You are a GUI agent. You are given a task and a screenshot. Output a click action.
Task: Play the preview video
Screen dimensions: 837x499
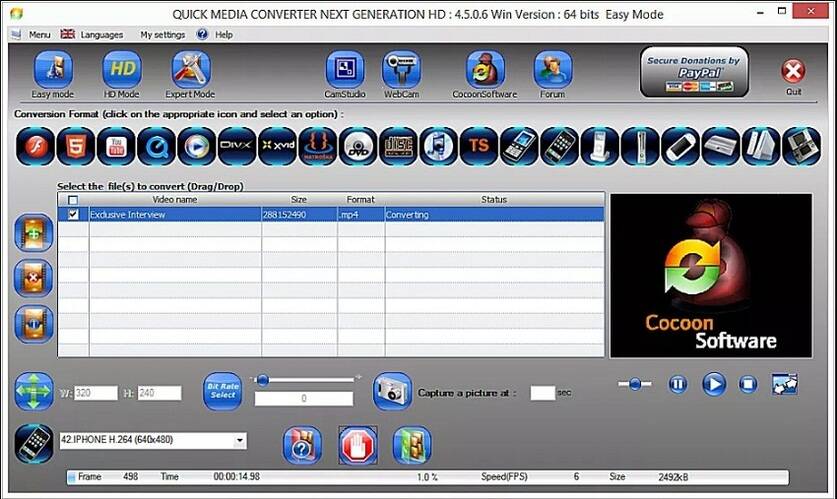click(x=714, y=384)
